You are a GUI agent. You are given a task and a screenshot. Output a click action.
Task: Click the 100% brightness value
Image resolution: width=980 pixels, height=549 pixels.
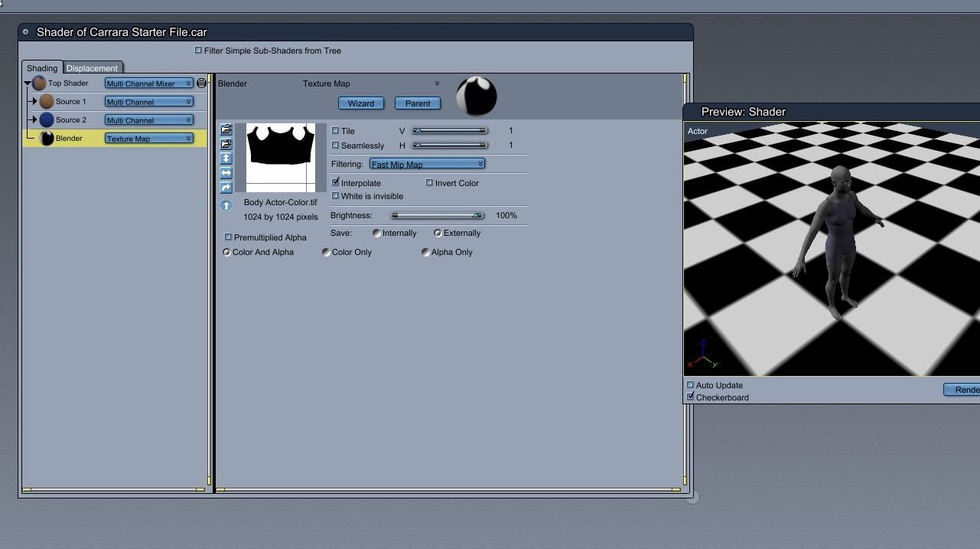(x=506, y=216)
